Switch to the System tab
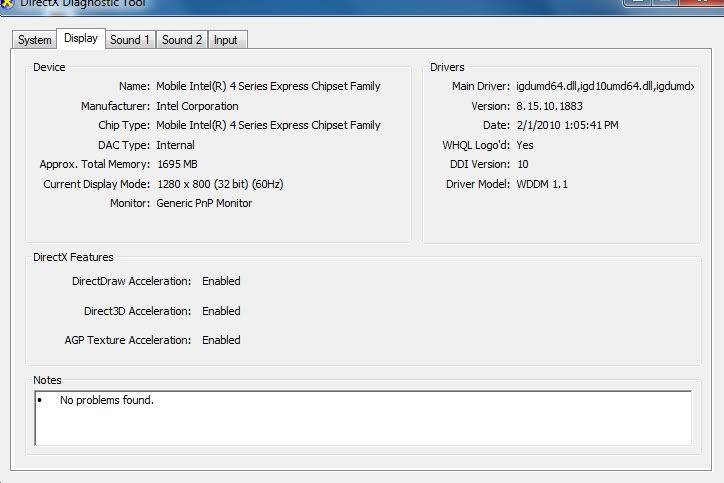724x483 pixels. pyautogui.click(x=34, y=40)
